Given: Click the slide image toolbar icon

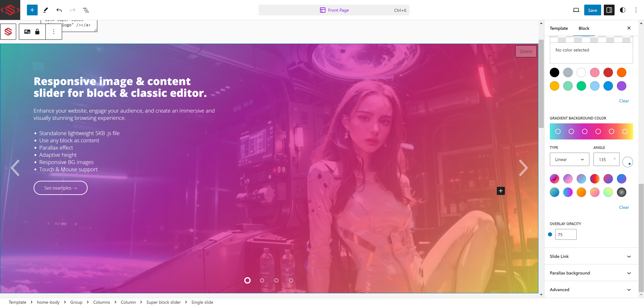Looking at the screenshot, I should (27, 32).
